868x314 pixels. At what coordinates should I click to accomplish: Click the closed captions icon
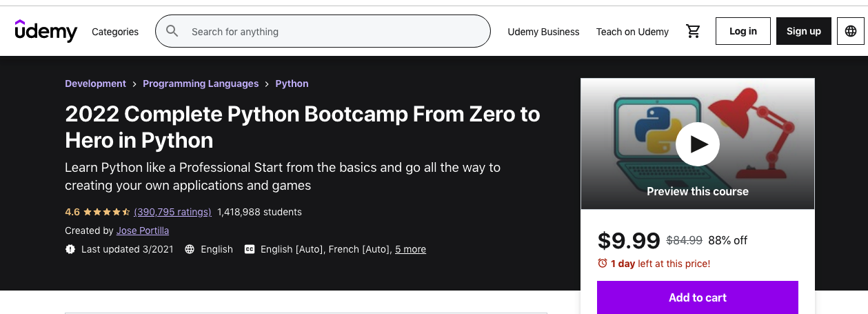point(250,249)
